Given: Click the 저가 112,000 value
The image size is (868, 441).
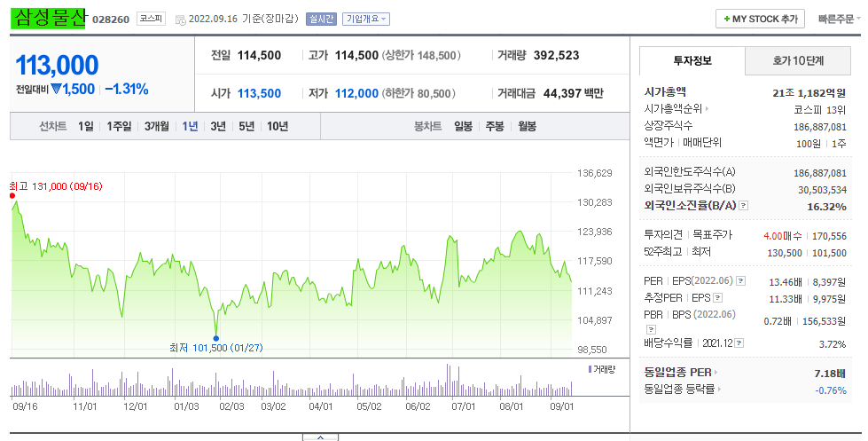Looking at the screenshot, I should point(356,94).
